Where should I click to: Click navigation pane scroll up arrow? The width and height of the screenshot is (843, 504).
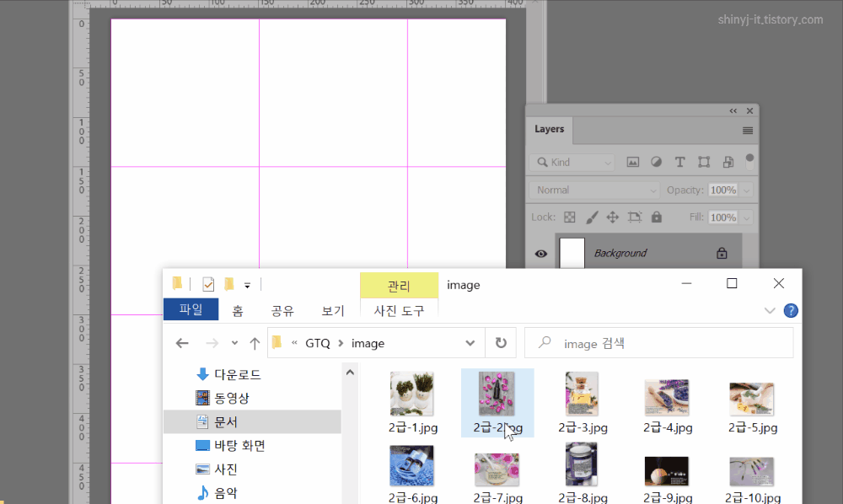point(350,373)
